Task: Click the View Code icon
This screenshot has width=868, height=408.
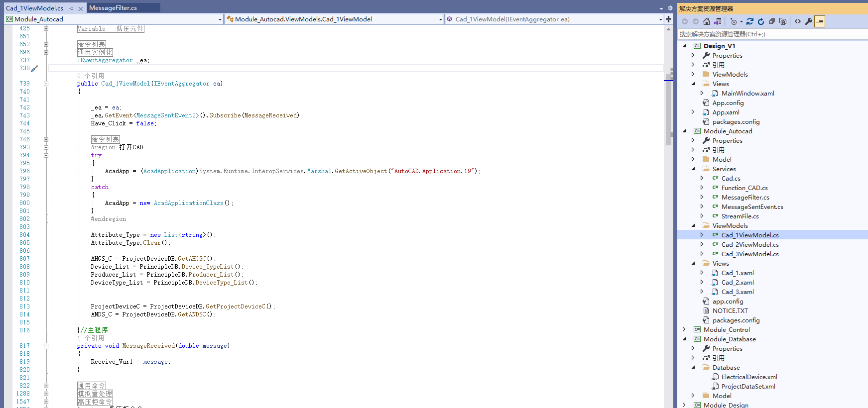Action: [x=798, y=21]
